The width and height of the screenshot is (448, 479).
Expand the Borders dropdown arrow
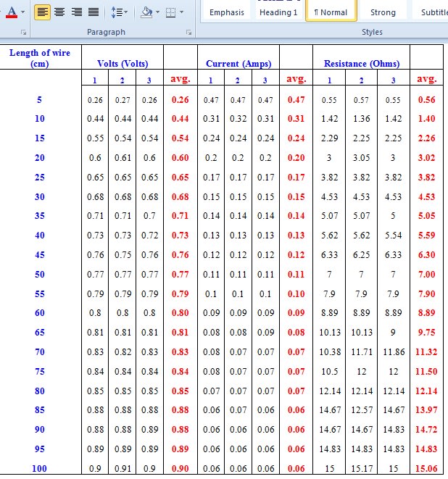[x=181, y=12]
